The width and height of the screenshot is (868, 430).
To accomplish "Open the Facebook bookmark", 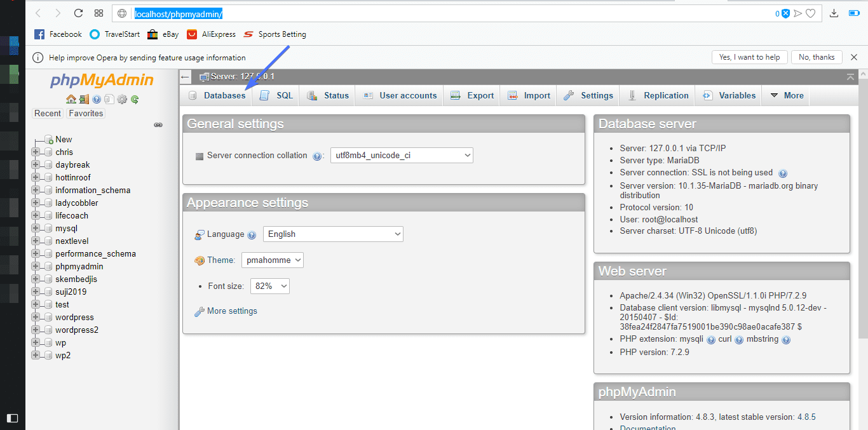I will [x=58, y=34].
